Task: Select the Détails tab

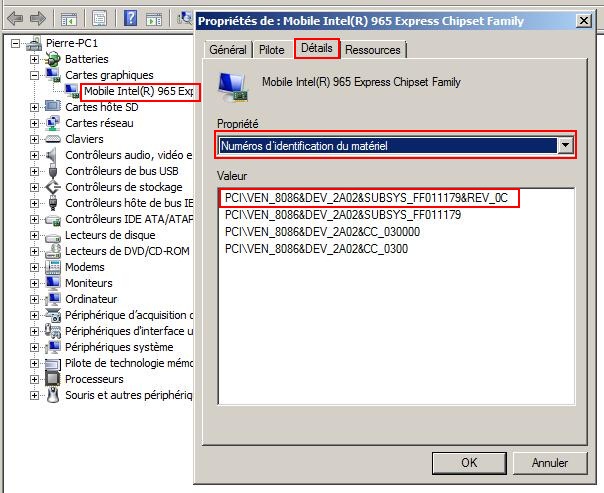Action: (x=317, y=48)
